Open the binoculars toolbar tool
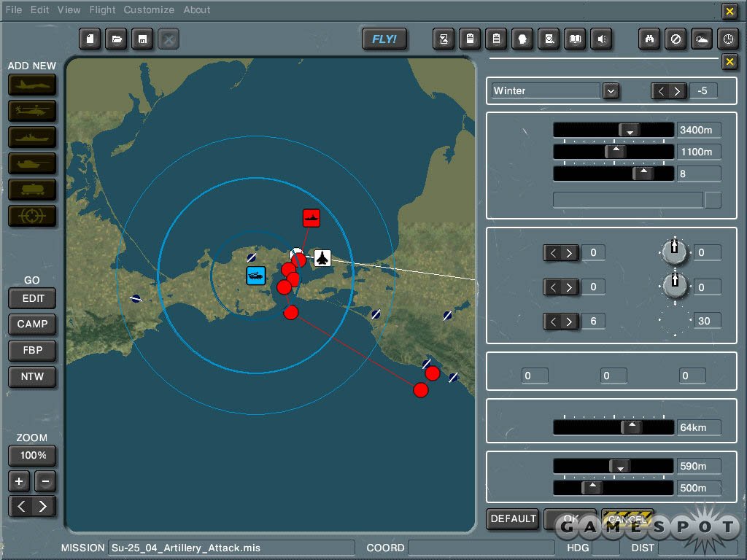Image resolution: width=747 pixels, height=560 pixels. coord(649,39)
